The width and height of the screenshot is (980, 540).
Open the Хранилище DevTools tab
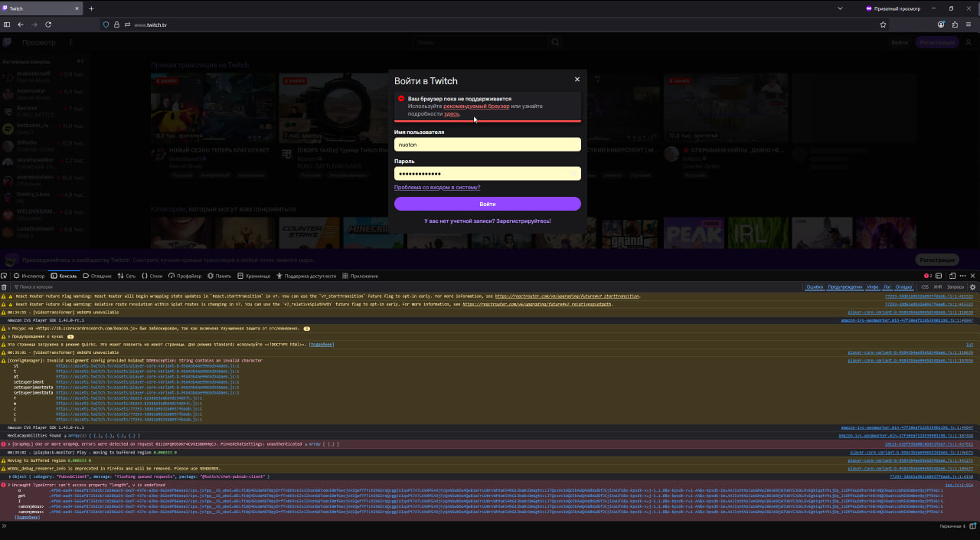(254, 276)
